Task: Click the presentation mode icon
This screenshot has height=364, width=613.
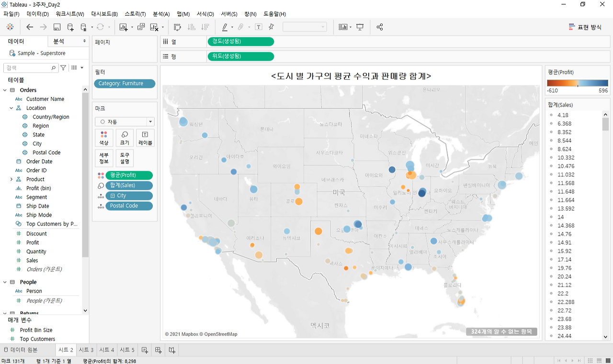Action: (x=360, y=27)
